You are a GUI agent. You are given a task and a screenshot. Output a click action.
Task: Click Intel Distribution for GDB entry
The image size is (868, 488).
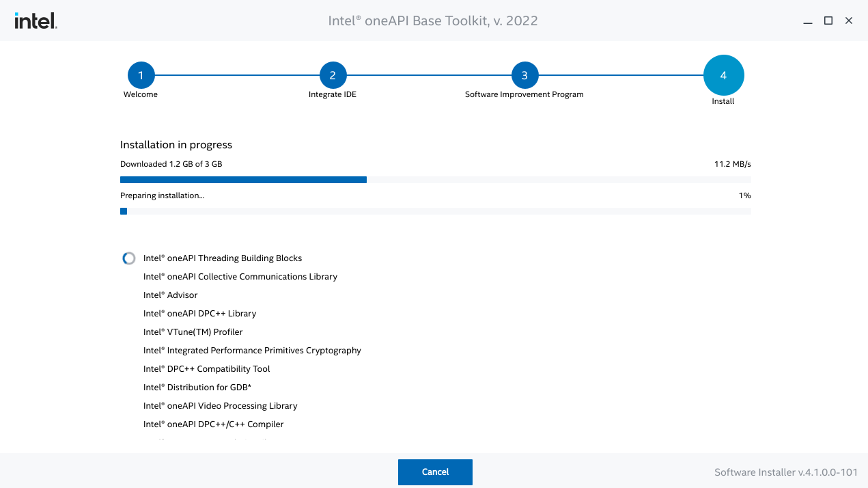coord(197,388)
